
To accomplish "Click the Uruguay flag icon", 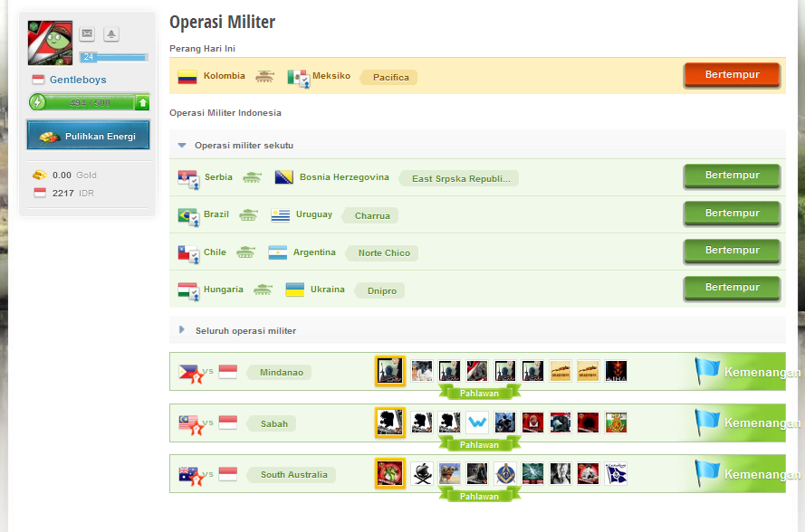I will (x=281, y=215).
